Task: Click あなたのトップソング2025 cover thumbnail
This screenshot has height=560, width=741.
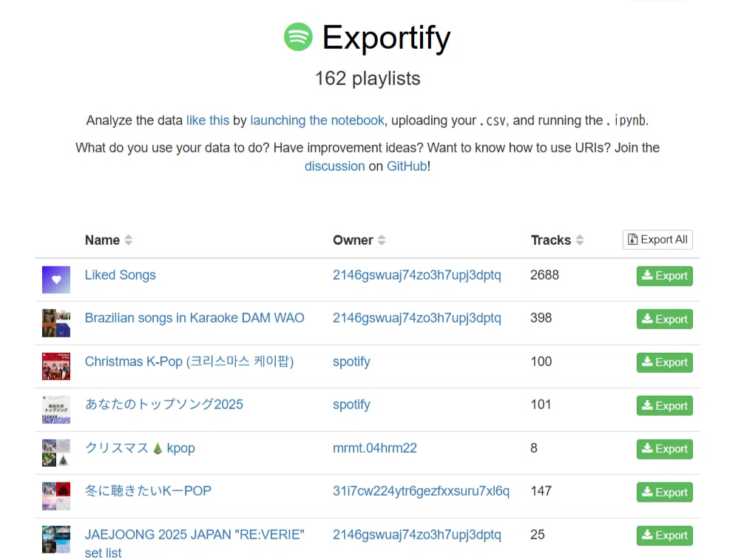Action: click(55, 410)
